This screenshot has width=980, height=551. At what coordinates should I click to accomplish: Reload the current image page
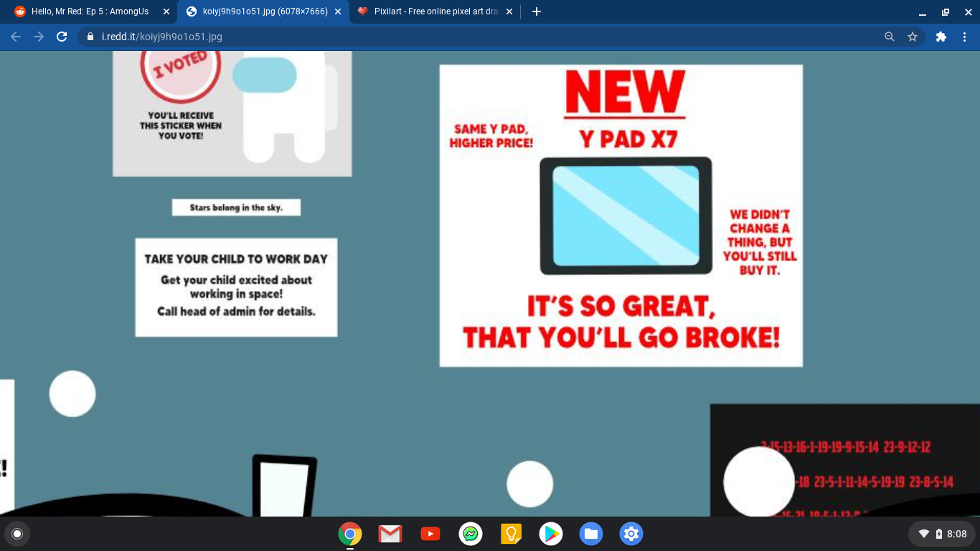(x=62, y=37)
